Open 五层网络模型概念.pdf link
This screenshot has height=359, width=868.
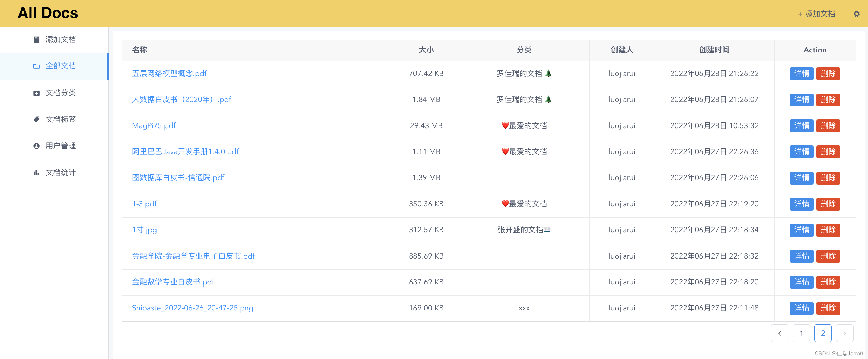click(169, 73)
